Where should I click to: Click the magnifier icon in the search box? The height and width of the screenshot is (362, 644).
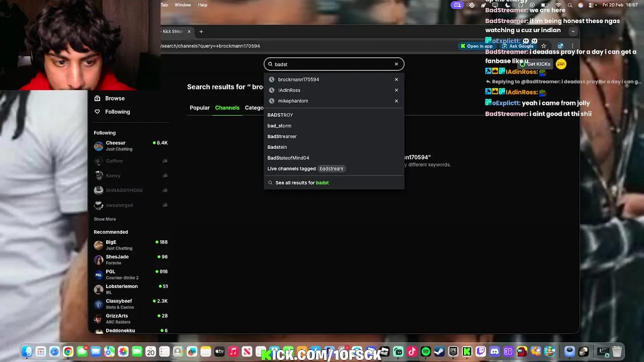pyautogui.click(x=270, y=64)
